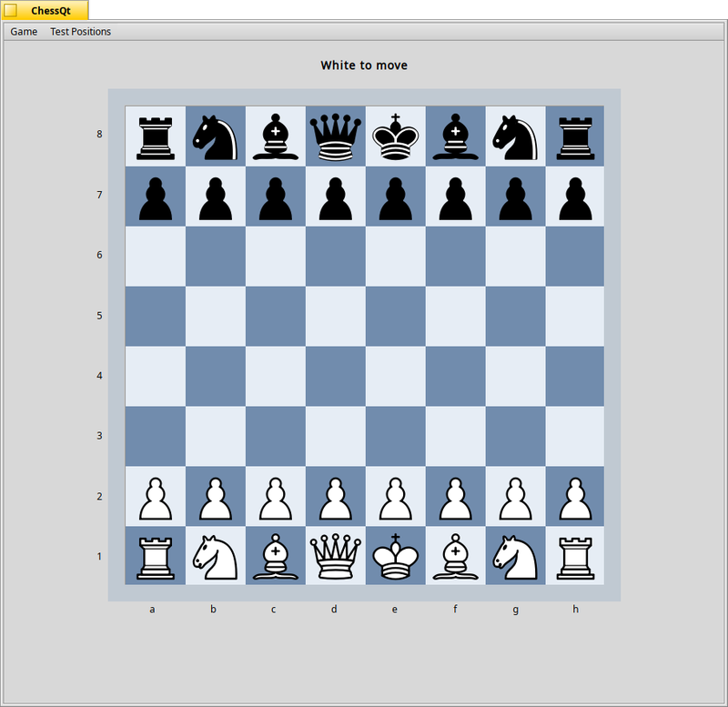Click the empty g4 square
728x707 pixels.
(515, 376)
